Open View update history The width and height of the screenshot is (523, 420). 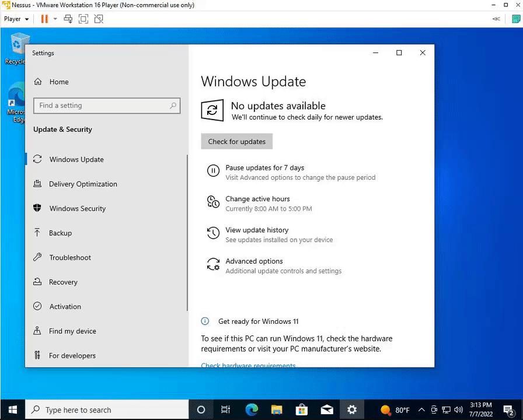[x=270, y=235]
